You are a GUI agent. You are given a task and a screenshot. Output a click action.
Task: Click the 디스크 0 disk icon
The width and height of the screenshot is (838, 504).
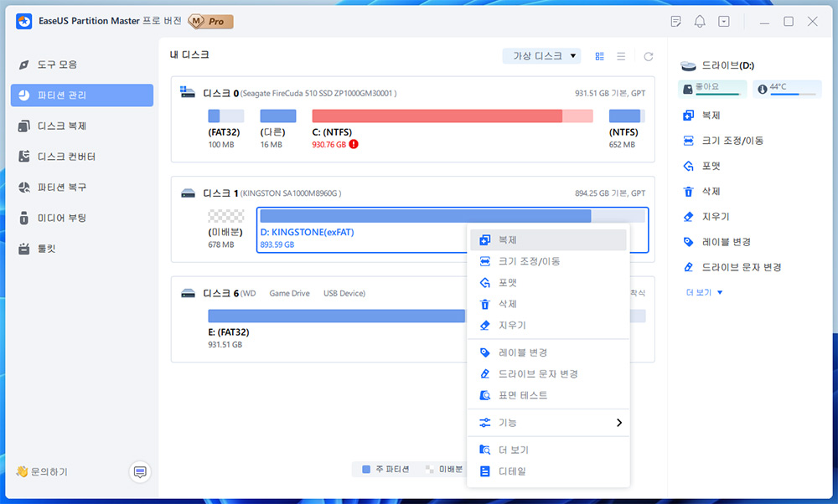tap(188, 92)
